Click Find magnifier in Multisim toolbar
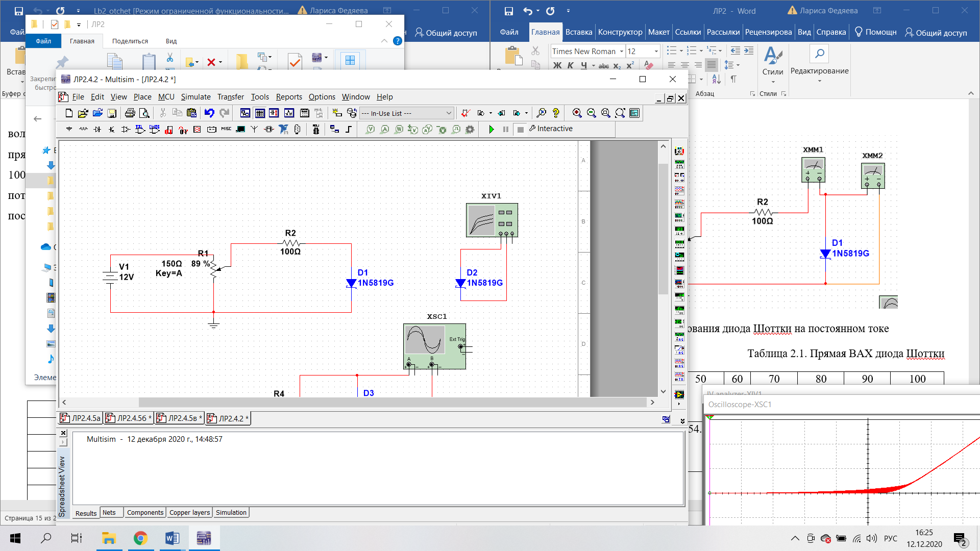The width and height of the screenshot is (980, 551). pos(542,113)
